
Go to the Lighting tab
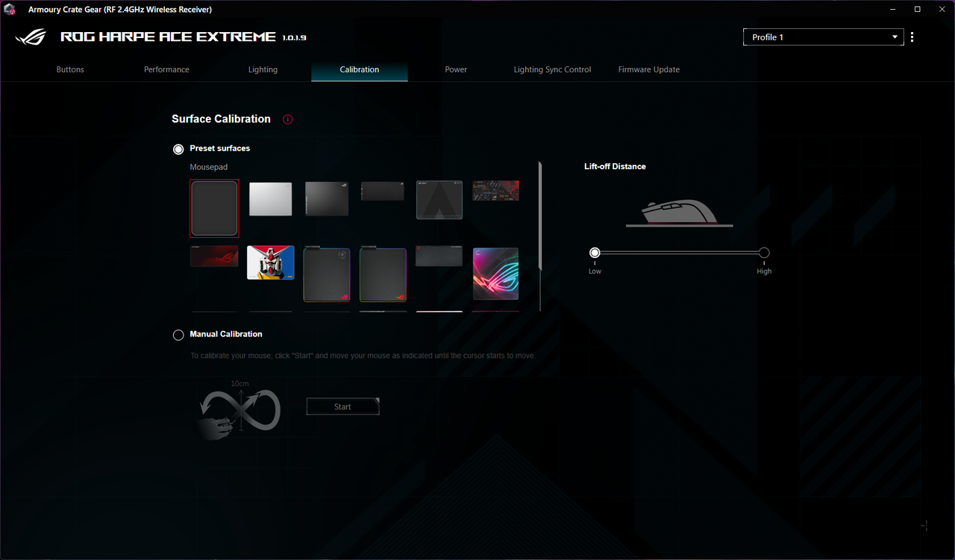tap(263, 69)
